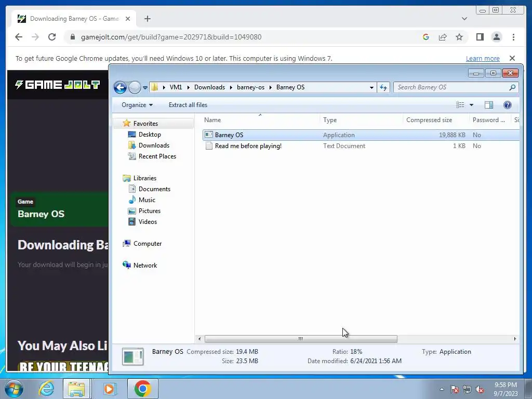532x399 pixels.
Task: Change view using the view icon
Action: pyautogui.click(x=460, y=105)
